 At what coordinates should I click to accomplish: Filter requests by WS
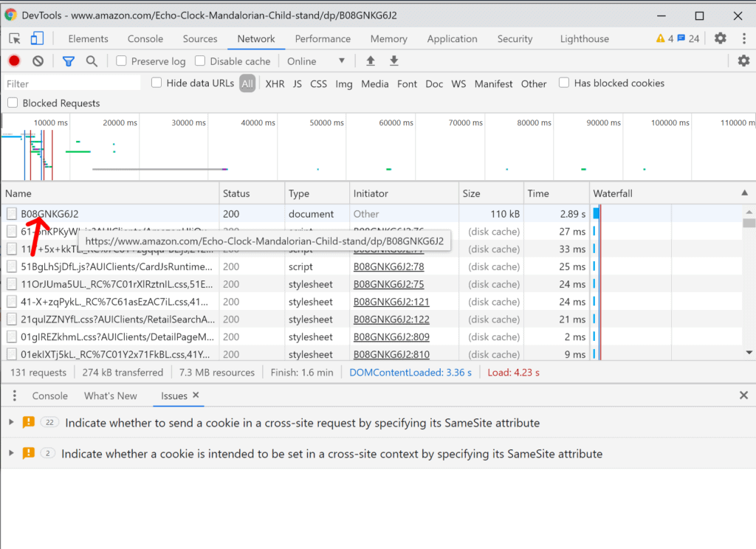[458, 84]
